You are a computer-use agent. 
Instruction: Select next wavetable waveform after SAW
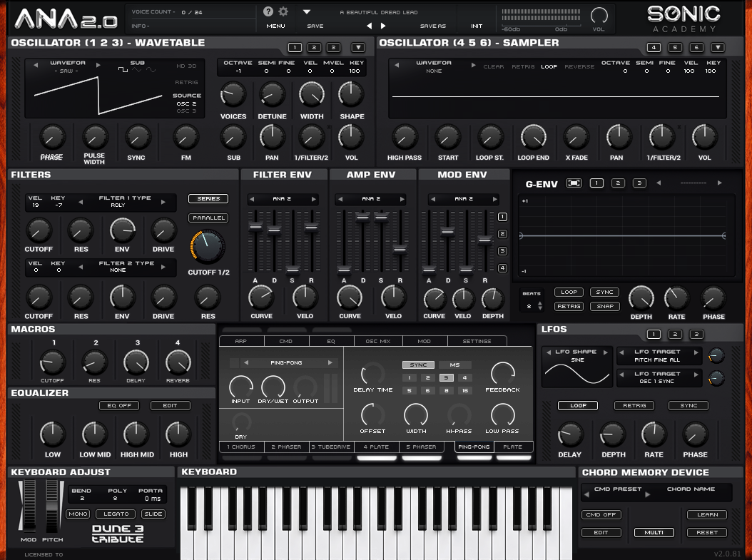click(x=98, y=65)
